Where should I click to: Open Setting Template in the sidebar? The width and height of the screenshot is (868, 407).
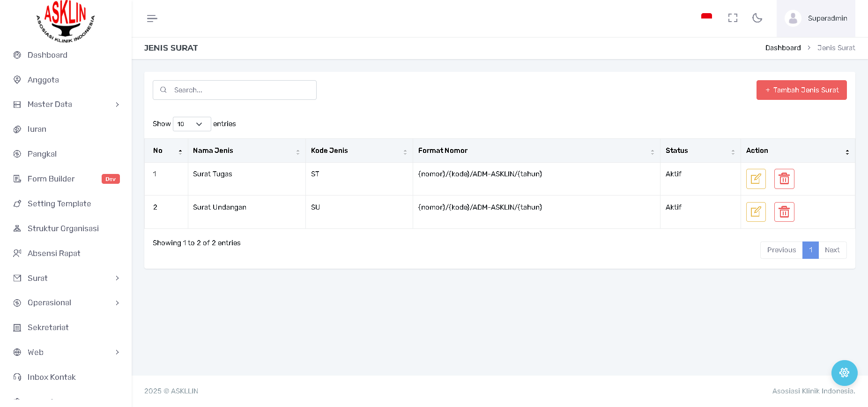pos(59,203)
